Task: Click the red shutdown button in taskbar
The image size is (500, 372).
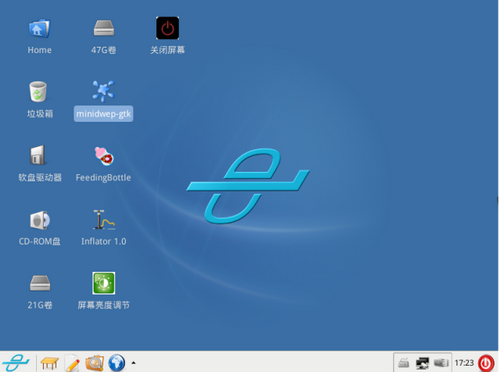Action: pos(486,363)
